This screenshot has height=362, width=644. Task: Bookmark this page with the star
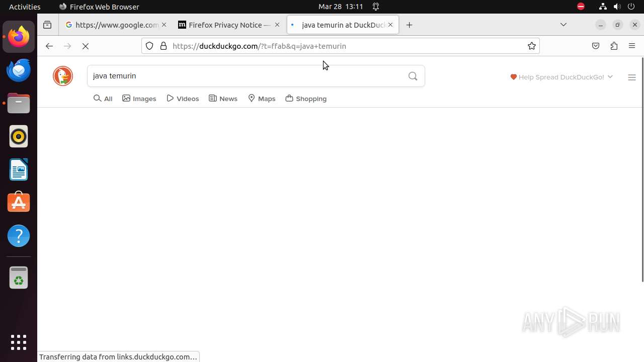coord(532,46)
